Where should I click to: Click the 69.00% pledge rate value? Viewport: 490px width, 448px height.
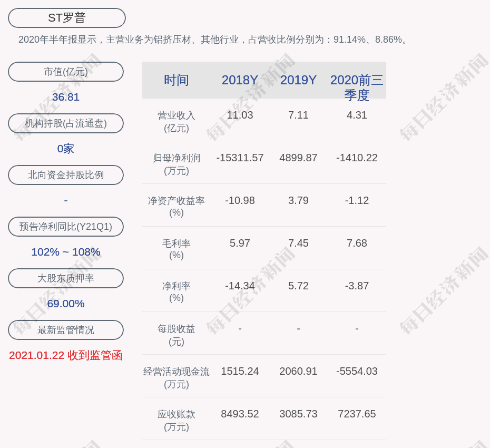click(66, 303)
